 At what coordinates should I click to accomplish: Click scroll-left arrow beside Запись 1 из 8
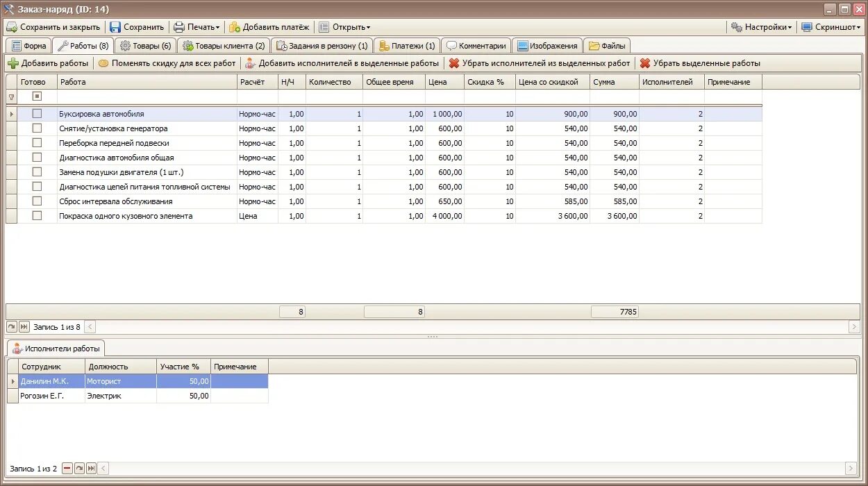(x=90, y=326)
